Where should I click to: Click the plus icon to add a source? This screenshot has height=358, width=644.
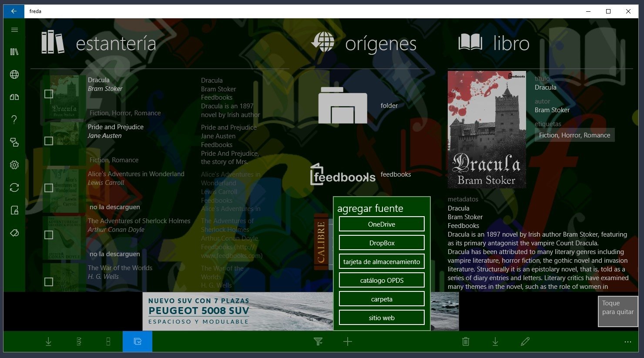point(347,342)
